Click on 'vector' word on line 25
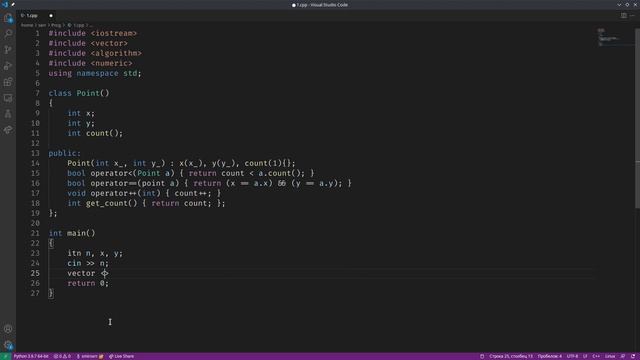The height and width of the screenshot is (360, 640). point(81,273)
